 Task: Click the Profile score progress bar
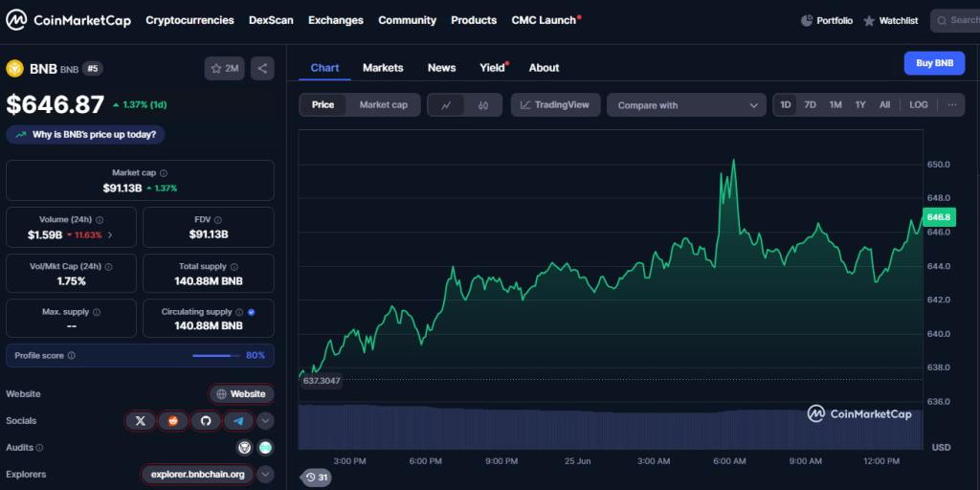[216, 355]
